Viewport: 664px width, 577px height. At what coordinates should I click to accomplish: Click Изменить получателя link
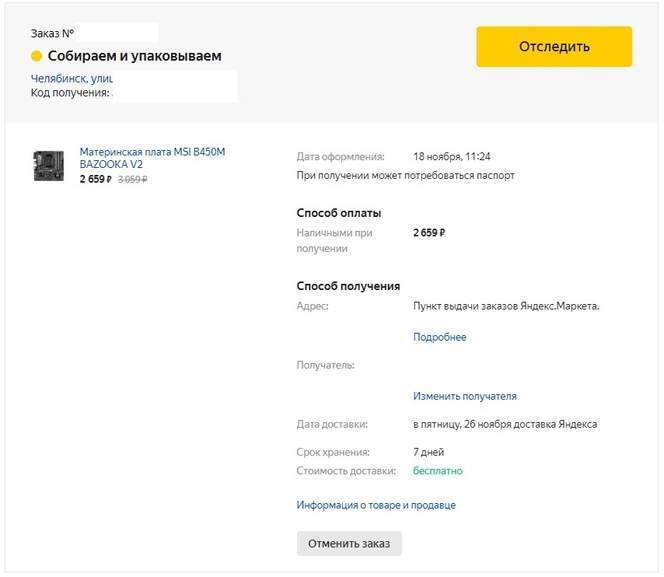(464, 396)
